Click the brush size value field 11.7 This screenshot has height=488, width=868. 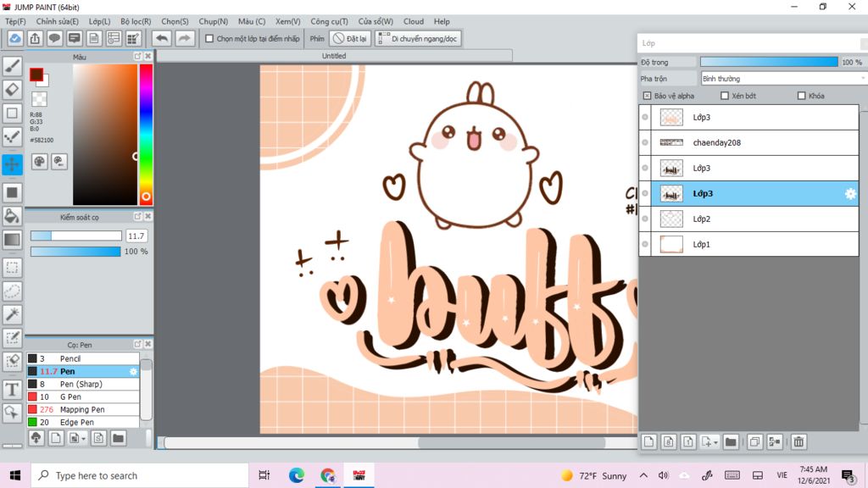coord(136,236)
